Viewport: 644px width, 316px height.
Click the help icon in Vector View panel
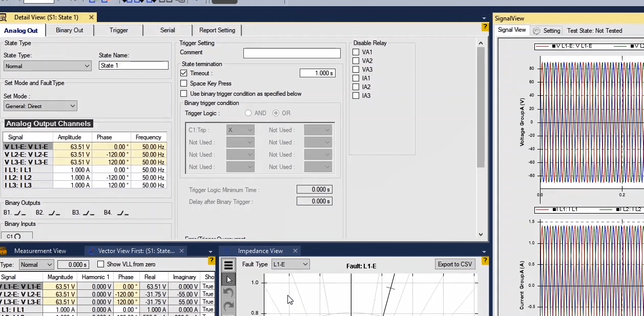[x=211, y=261]
